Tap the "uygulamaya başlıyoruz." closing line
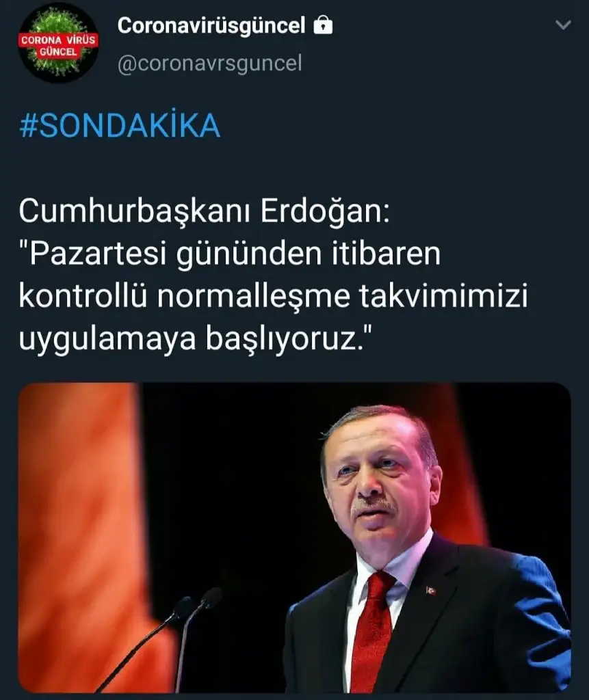The height and width of the screenshot is (700, 589). pyautogui.click(x=196, y=339)
